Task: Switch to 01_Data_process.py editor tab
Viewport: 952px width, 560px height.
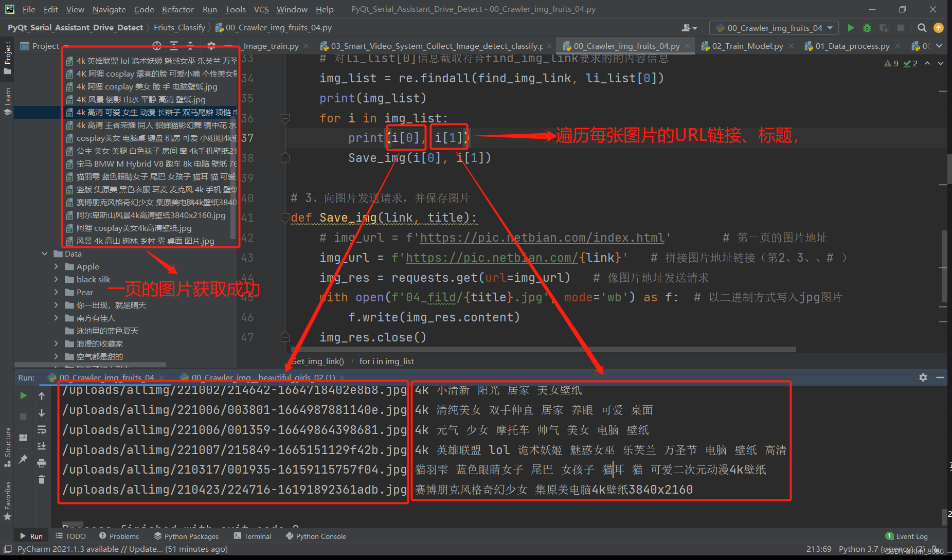Action: tap(852, 46)
